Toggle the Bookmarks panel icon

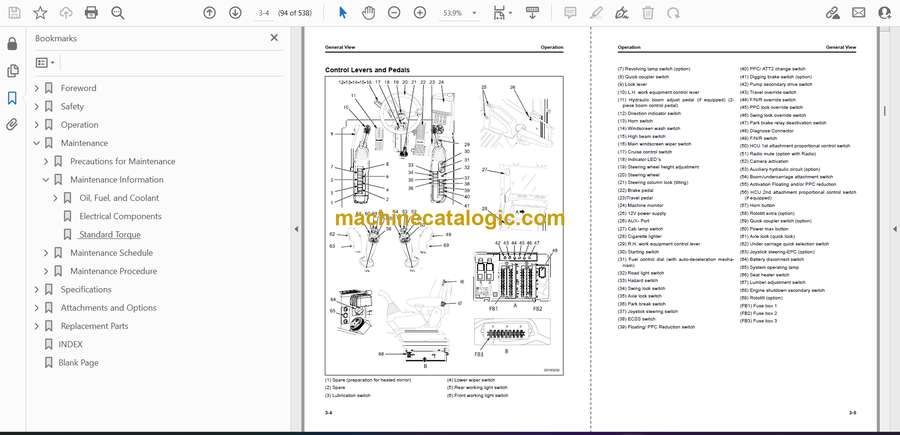(12, 98)
